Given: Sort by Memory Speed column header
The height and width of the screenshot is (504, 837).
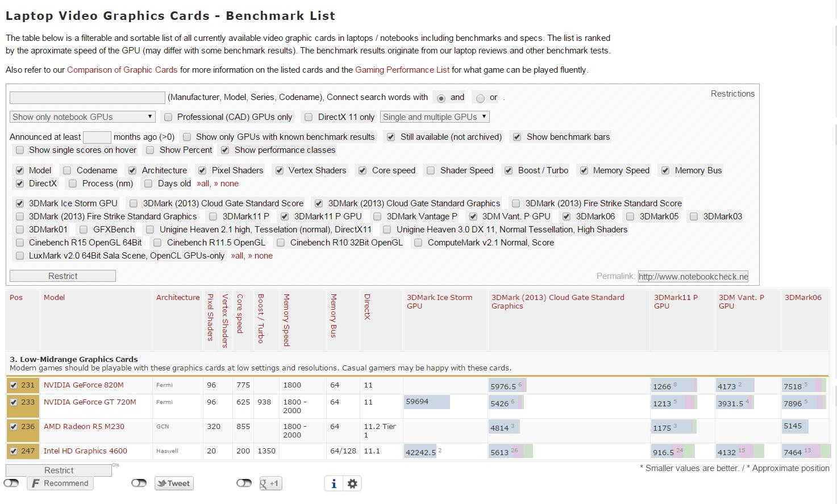Looking at the screenshot, I should click(286, 320).
